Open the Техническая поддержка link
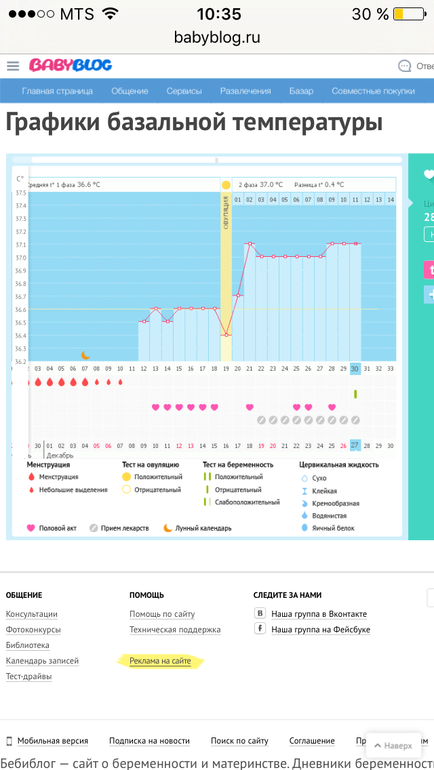The height and width of the screenshot is (770, 434). [x=175, y=630]
